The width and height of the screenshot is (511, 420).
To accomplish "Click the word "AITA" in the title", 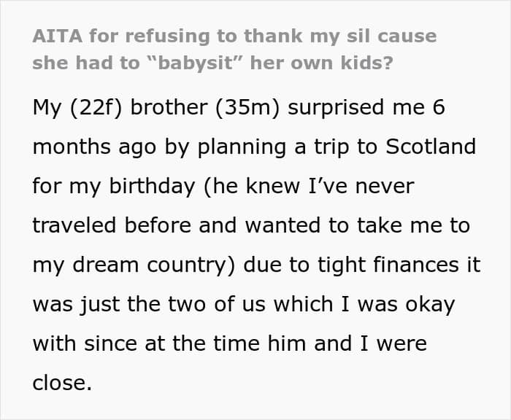I will pyautogui.click(x=58, y=36).
